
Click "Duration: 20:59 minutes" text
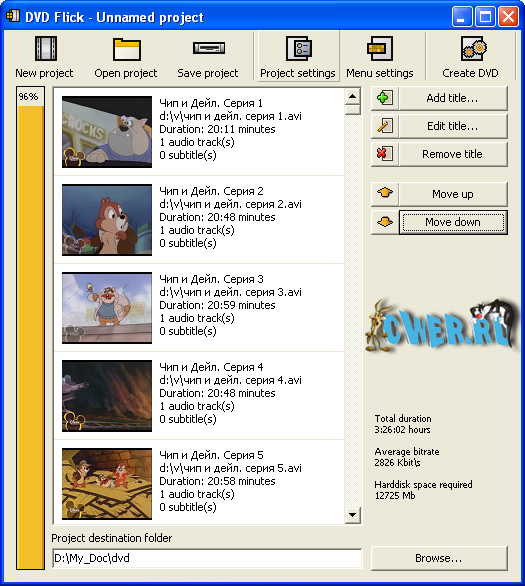click(x=217, y=305)
